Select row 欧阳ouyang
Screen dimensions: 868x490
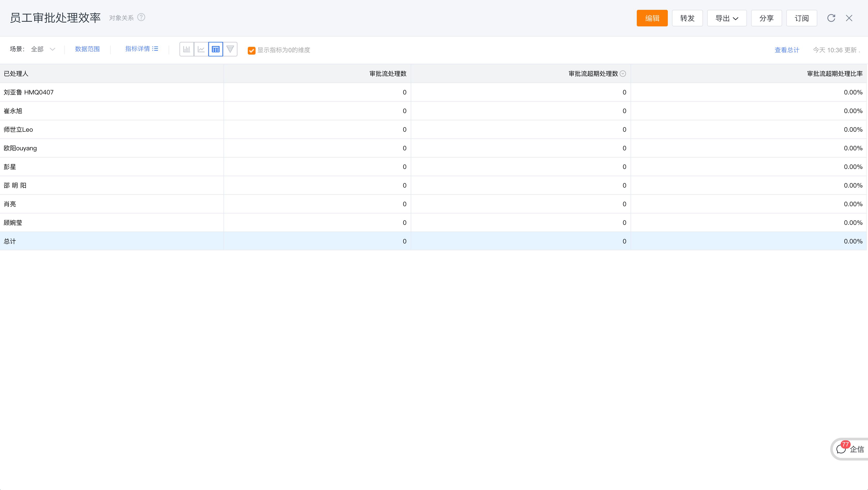point(433,148)
